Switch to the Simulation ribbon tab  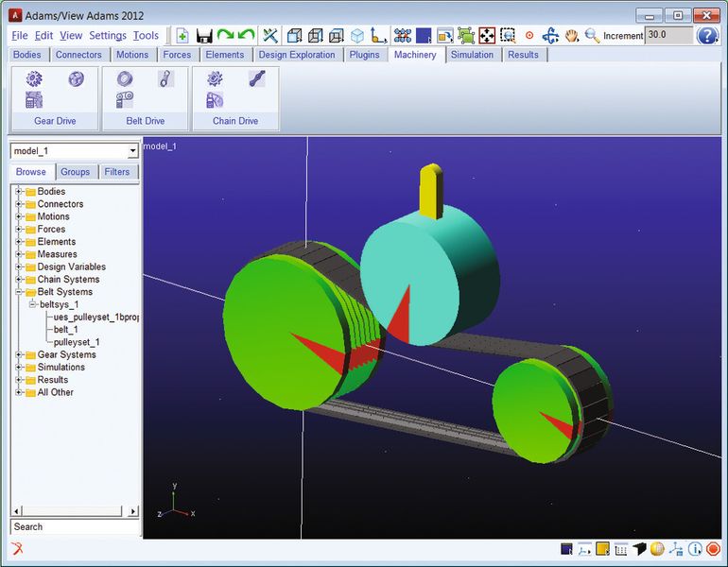472,55
